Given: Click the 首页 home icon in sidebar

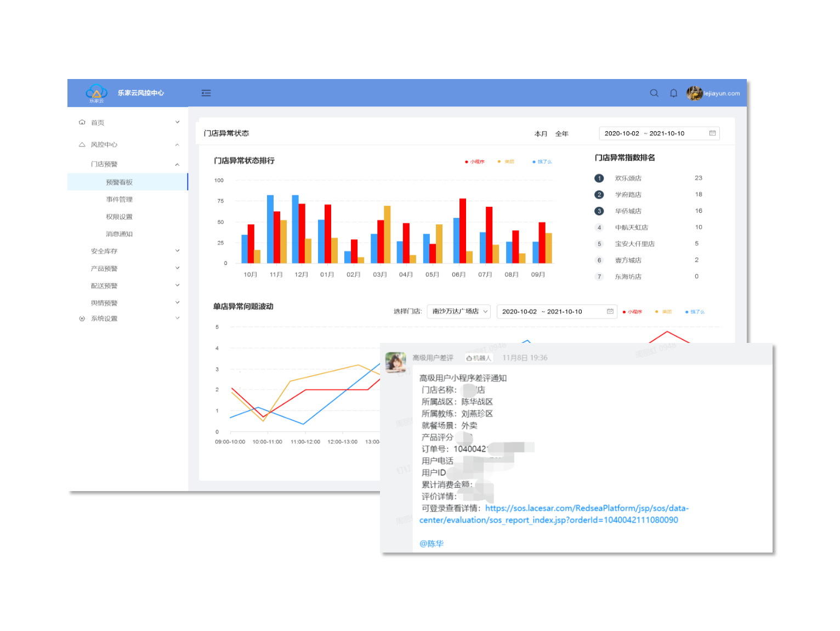Looking at the screenshot, I should pyautogui.click(x=82, y=122).
